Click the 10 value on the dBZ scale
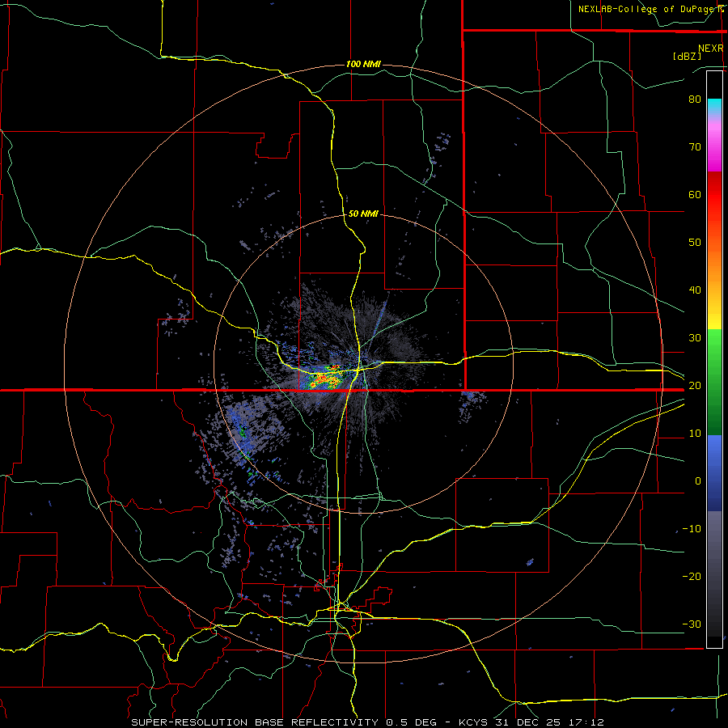 695,434
